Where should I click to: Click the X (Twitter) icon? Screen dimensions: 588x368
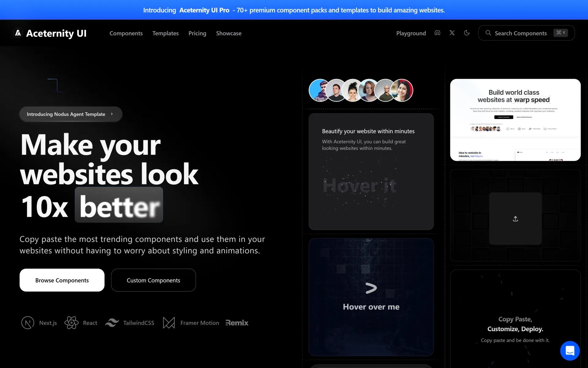452,33
